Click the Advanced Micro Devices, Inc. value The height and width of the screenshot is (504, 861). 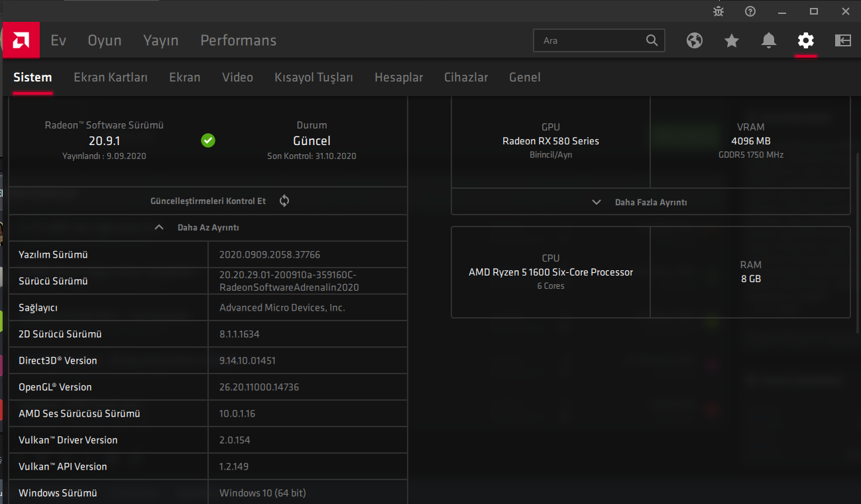(x=282, y=307)
